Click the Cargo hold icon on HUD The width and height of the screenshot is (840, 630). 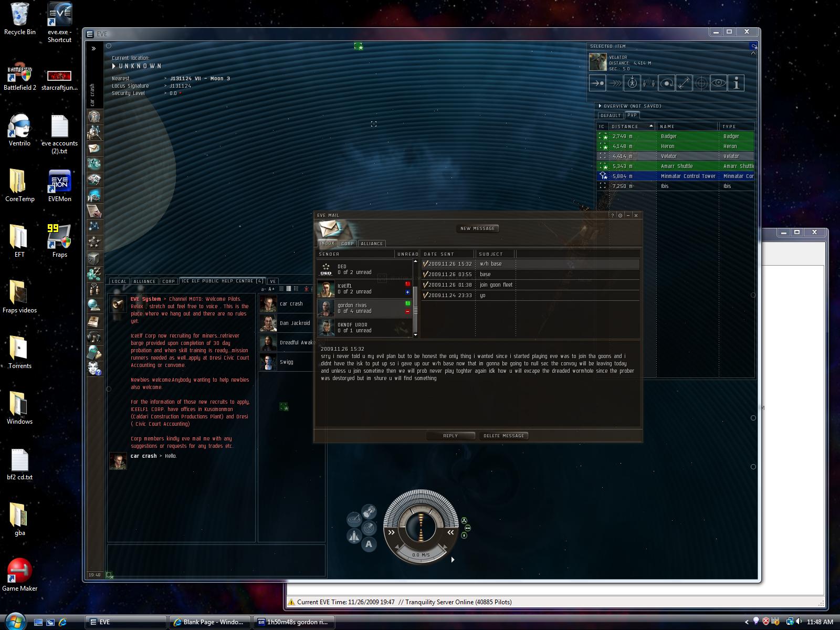[369, 511]
